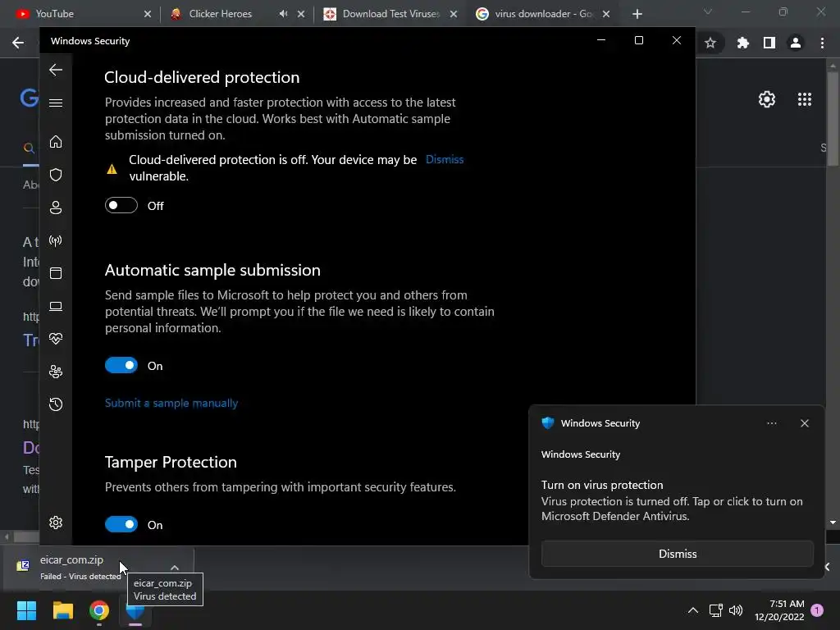The height and width of the screenshot is (630, 840).
Task: Open Chrome tab search chevron
Action: pos(708,11)
